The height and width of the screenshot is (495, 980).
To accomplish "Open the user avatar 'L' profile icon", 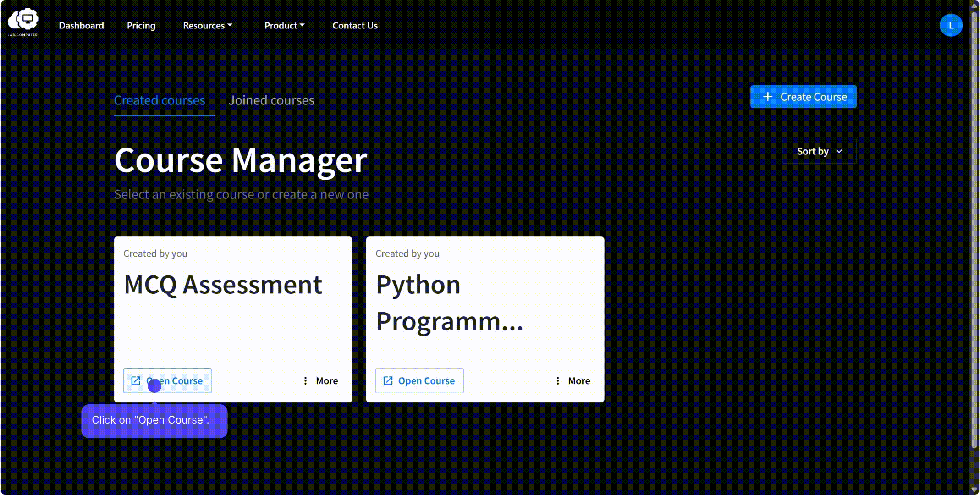I will point(951,25).
